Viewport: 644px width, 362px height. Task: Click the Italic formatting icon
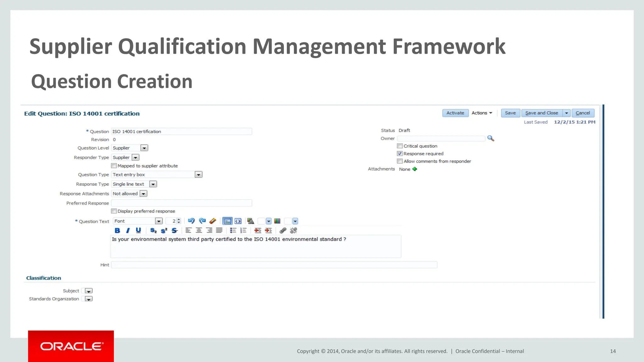point(128,230)
